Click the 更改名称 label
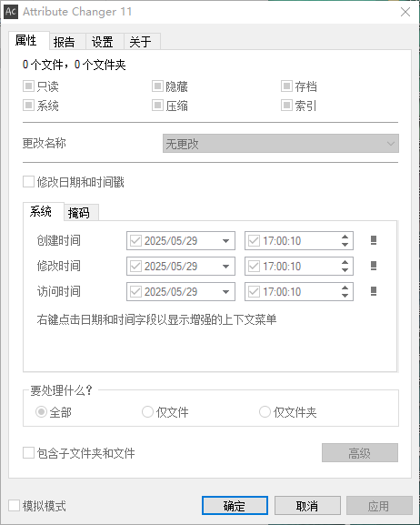420x525 pixels. pyautogui.click(x=45, y=143)
